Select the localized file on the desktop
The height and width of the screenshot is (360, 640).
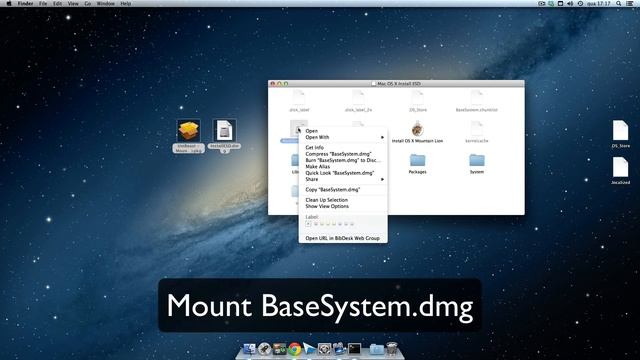pos(620,167)
